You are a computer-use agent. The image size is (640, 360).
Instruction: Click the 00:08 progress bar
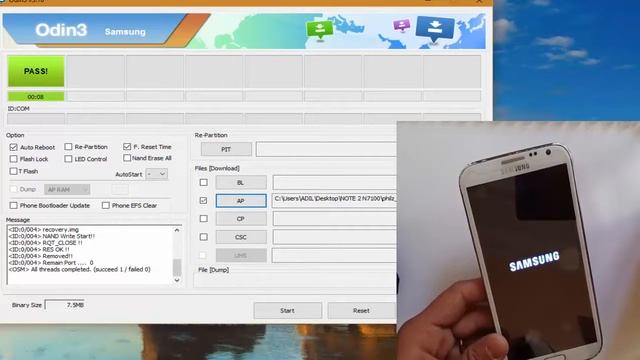[x=36, y=97]
